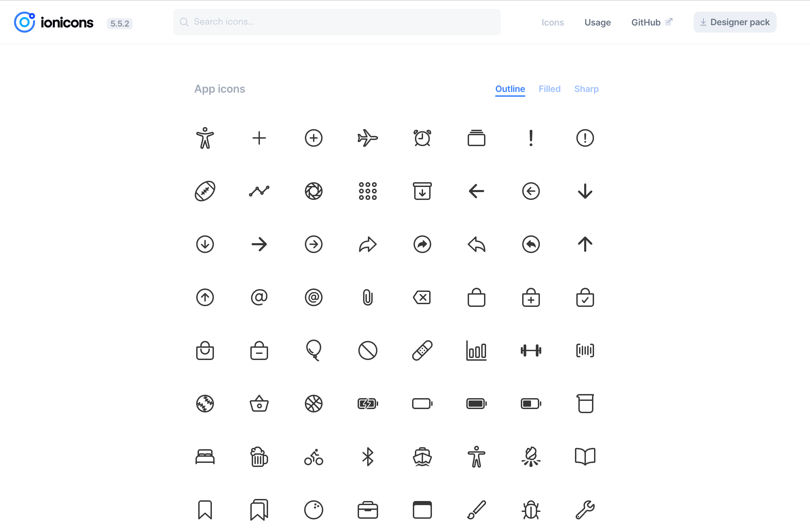810x532 pixels.
Task: Click the search icons input field
Action: pos(337,22)
